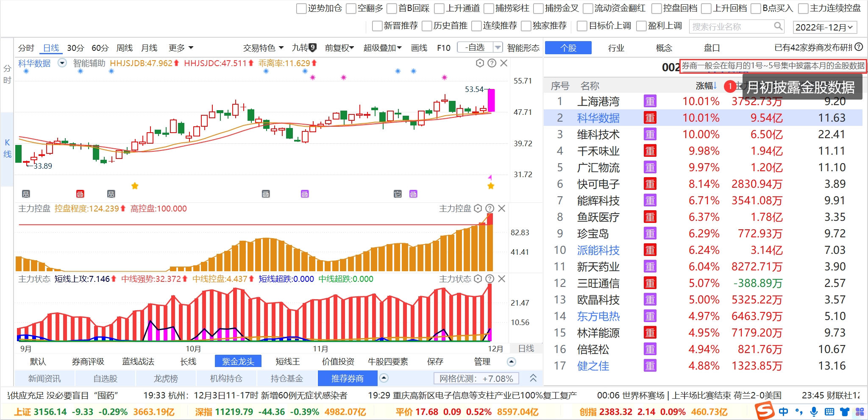Click the purple 重 tag for 珍宝岛

[650, 234]
